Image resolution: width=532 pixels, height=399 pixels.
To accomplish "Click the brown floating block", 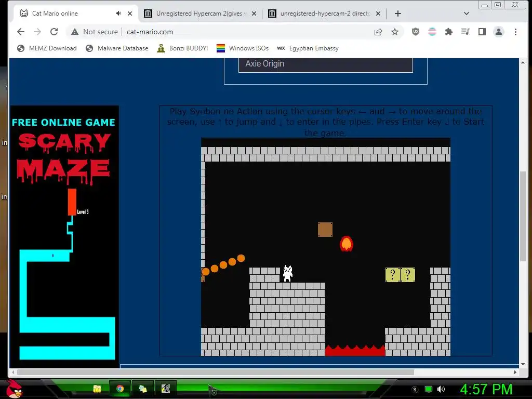I will (x=325, y=230).
